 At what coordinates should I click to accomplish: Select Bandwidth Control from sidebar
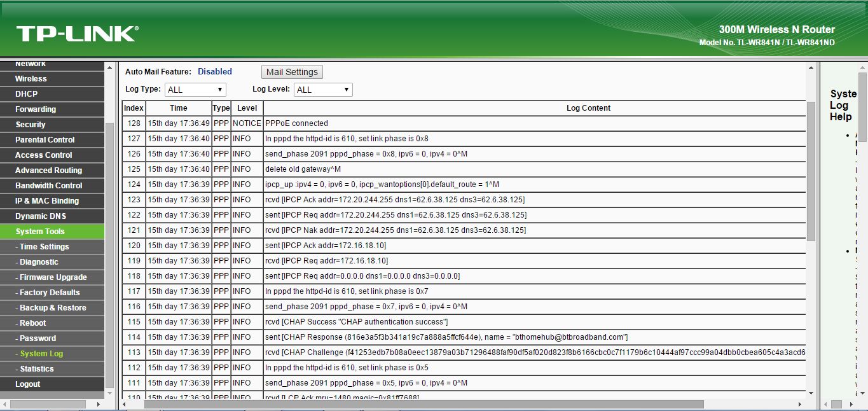(x=49, y=185)
